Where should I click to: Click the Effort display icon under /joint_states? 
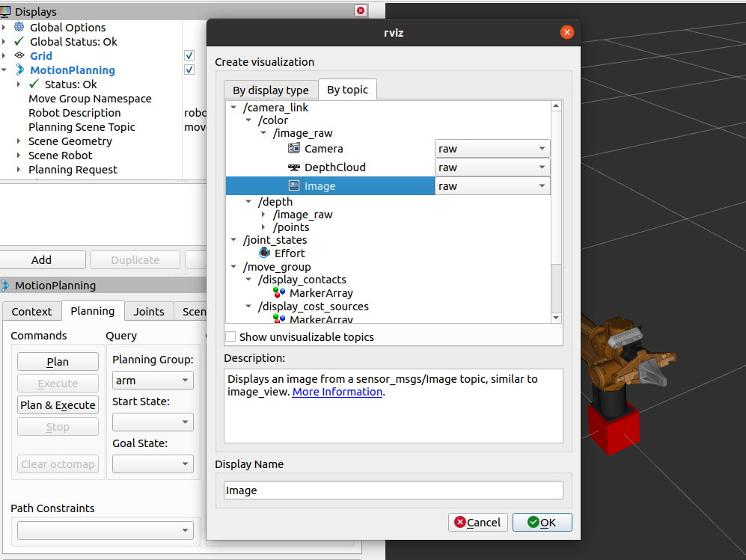tap(265, 253)
